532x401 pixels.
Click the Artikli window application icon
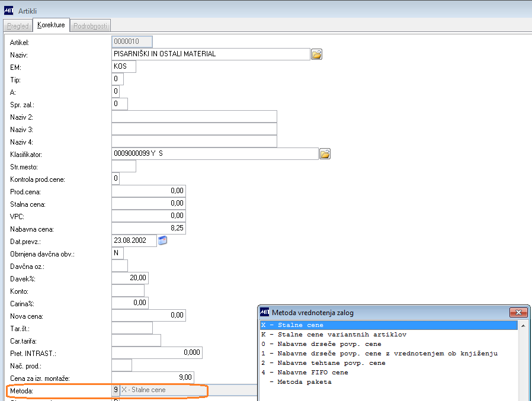point(8,11)
